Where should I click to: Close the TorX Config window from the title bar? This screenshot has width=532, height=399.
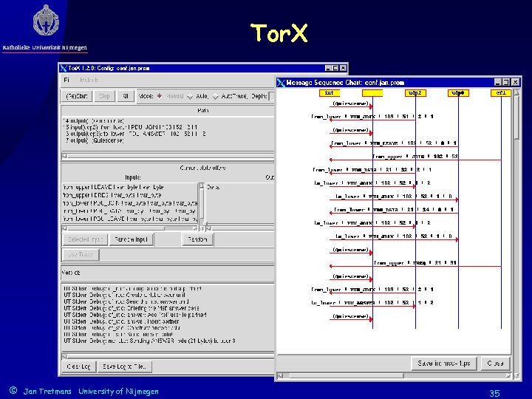click(343, 68)
